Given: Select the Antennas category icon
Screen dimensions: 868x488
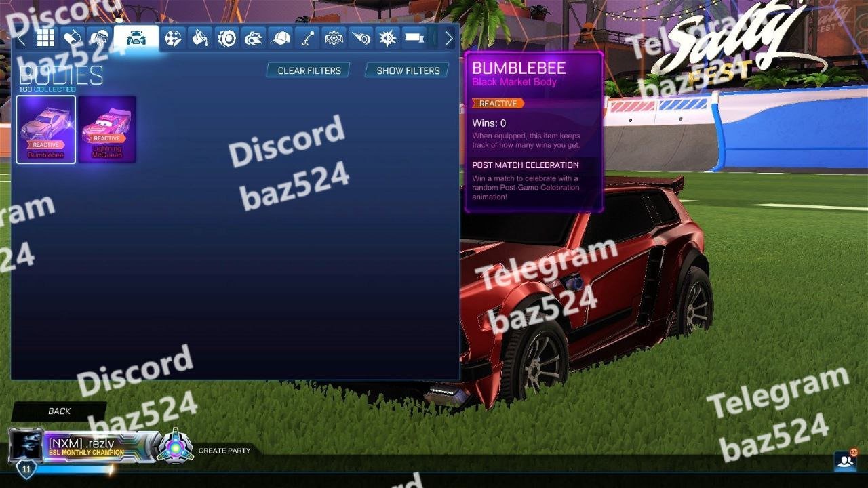Looking at the screenshot, I should pyautogui.click(x=307, y=39).
